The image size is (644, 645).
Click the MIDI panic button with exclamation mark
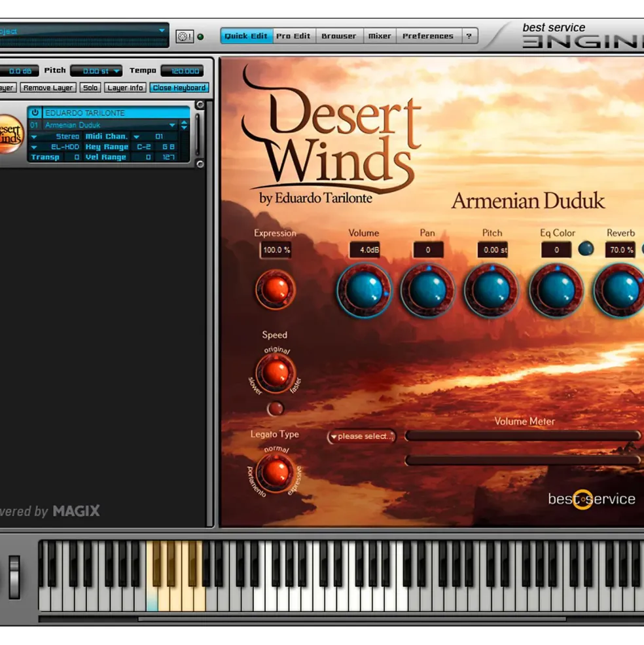tap(185, 37)
